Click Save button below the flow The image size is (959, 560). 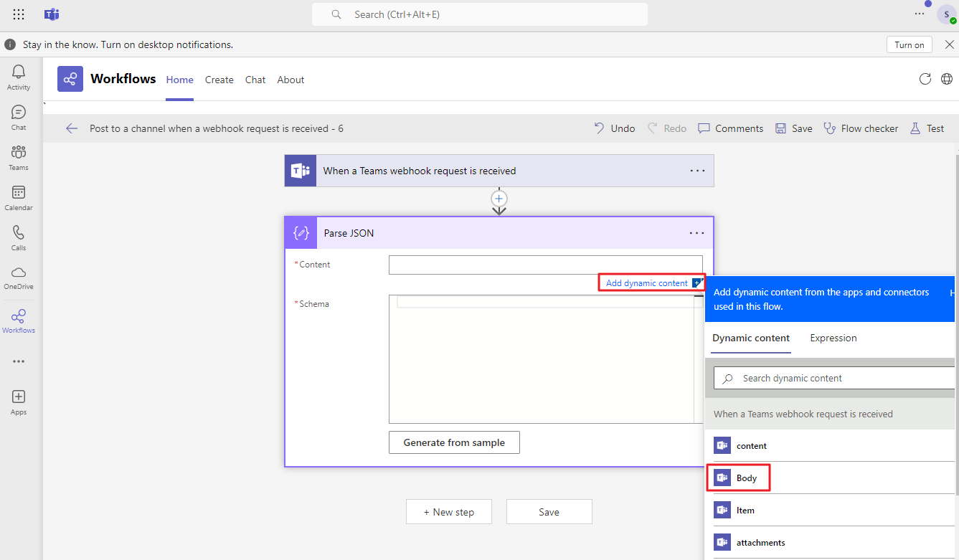[x=549, y=512]
